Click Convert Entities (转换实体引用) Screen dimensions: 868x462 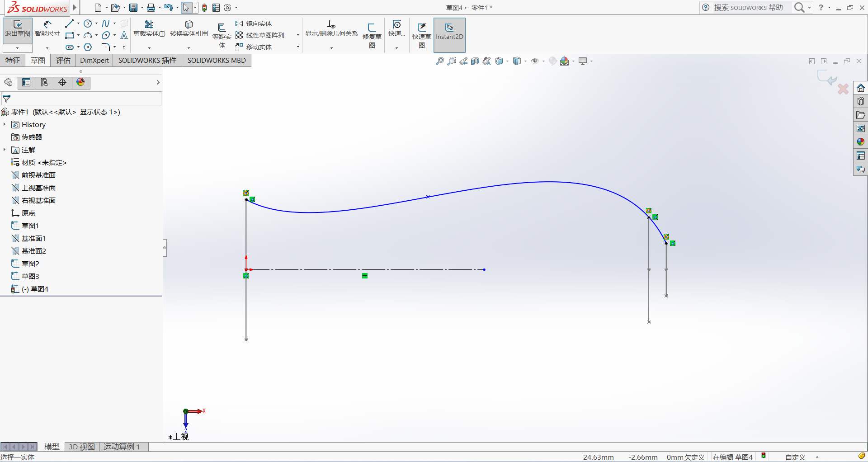189,28
